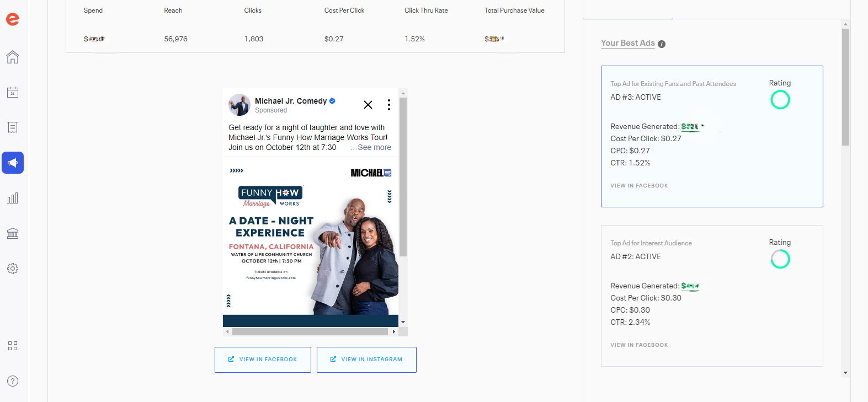
Task: Select the Marketing megaphone sidebar icon
Action: pos(13,163)
